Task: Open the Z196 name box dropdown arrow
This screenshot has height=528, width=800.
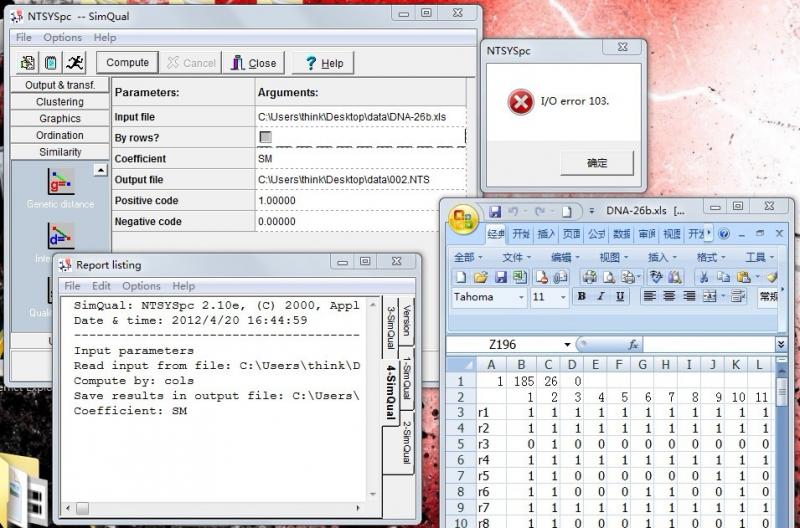Action: (x=567, y=345)
